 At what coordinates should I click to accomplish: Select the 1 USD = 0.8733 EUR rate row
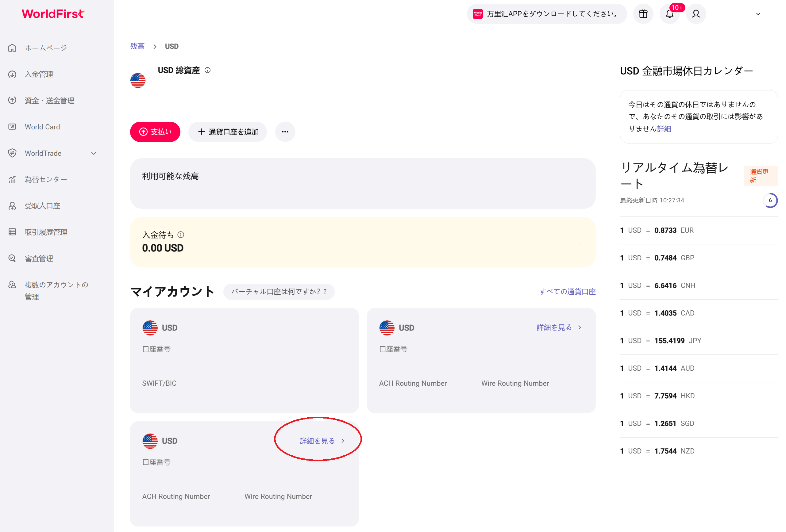pyautogui.click(x=699, y=230)
